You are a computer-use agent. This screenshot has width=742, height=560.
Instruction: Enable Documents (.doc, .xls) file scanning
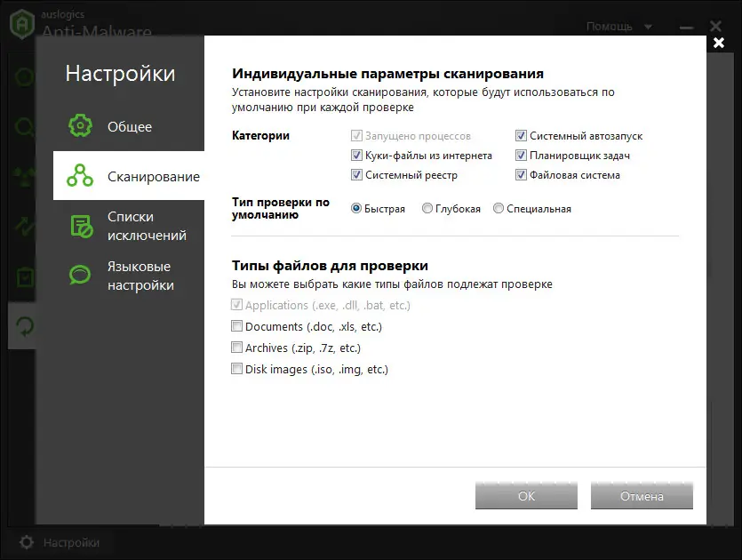click(x=236, y=326)
